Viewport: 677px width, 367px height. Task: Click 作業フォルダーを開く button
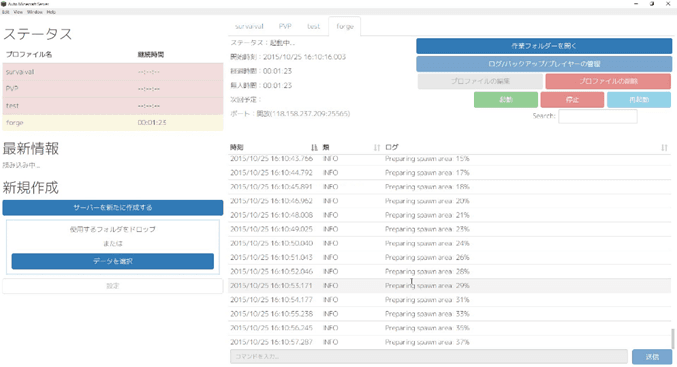[x=544, y=46]
